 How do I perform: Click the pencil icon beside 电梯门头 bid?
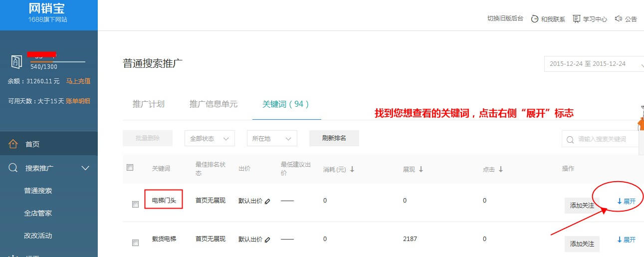267,201
